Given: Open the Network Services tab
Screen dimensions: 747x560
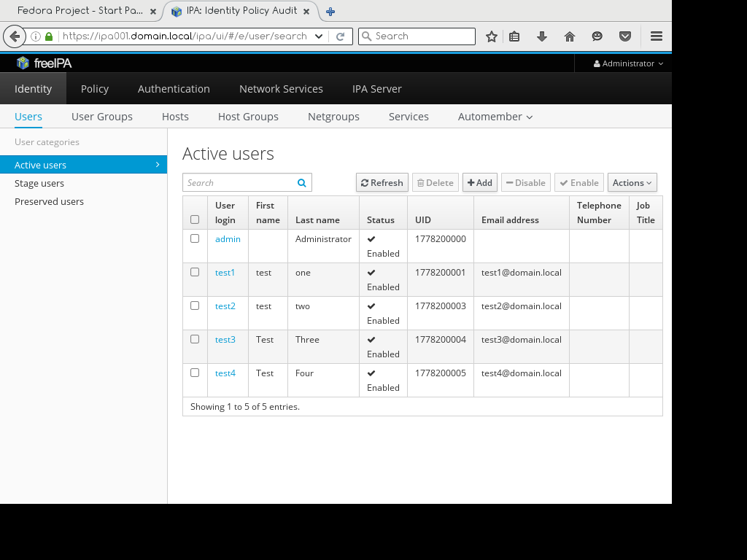Looking at the screenshot, I should coord(281,88).
